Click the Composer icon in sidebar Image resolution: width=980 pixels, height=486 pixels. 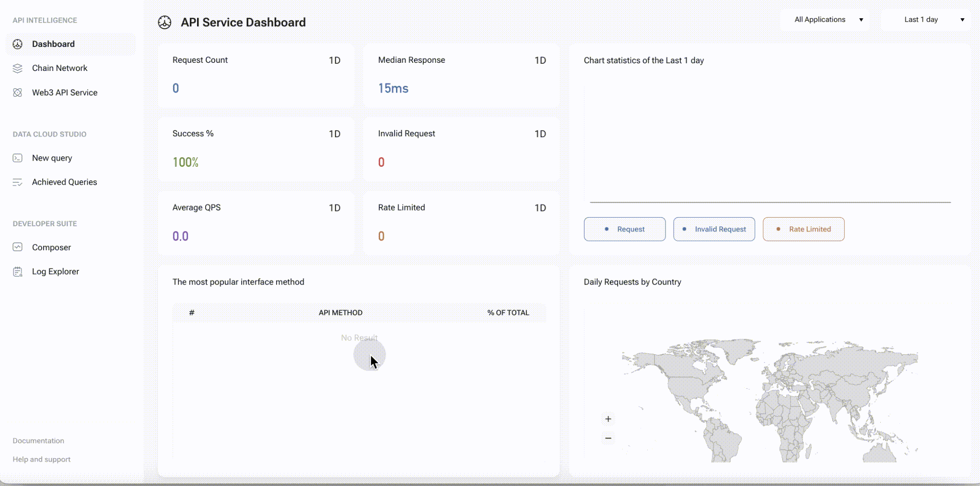pyautogui.click(x=18, y=247)
